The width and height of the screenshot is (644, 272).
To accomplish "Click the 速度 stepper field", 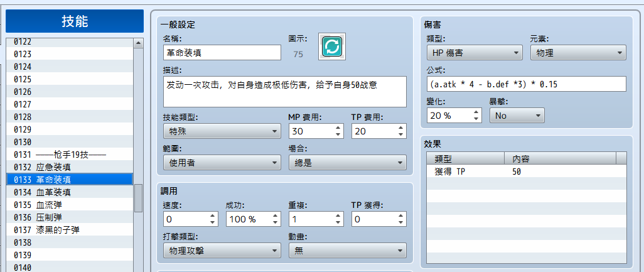I will click(x=191, y=219).
